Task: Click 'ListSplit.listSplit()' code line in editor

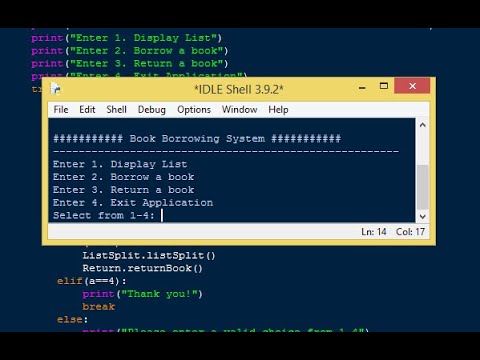Action: coord(149,255)
